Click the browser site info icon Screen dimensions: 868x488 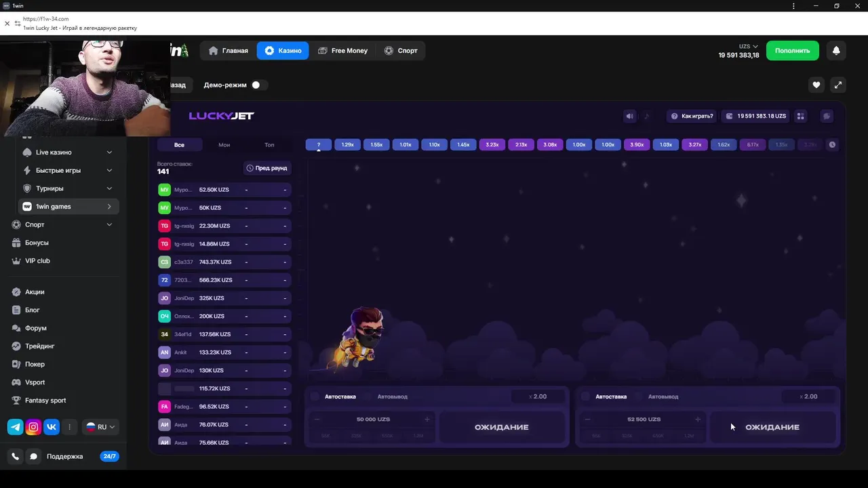[x=18, y=23]
